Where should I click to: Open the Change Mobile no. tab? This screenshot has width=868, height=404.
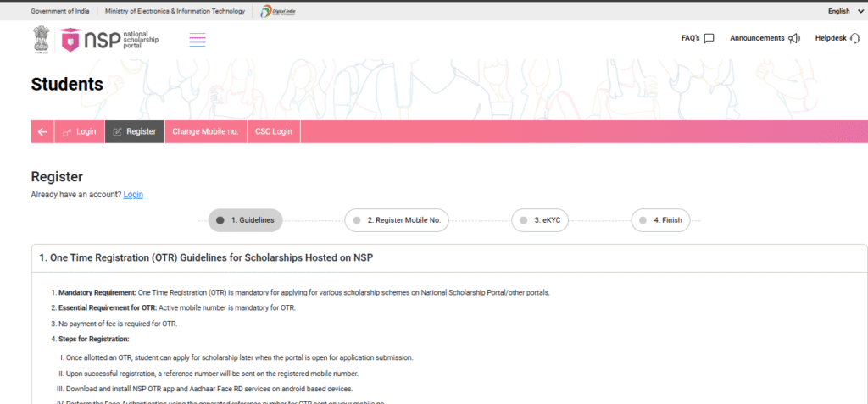coord(205,132)
